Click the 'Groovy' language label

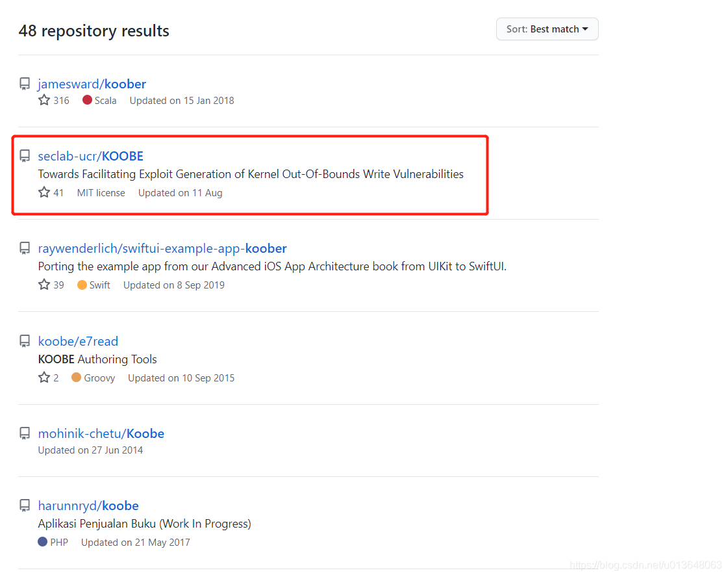tap(99, 378)
